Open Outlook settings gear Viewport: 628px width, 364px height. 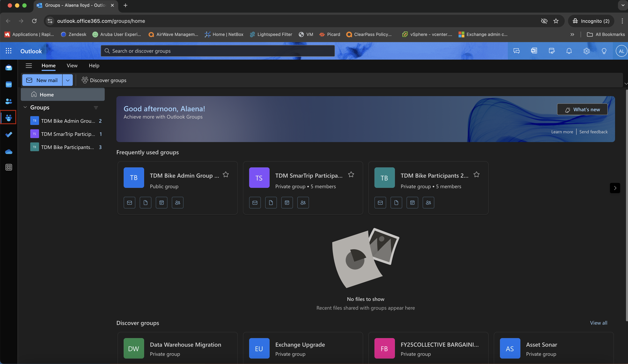tap(586, 51)
